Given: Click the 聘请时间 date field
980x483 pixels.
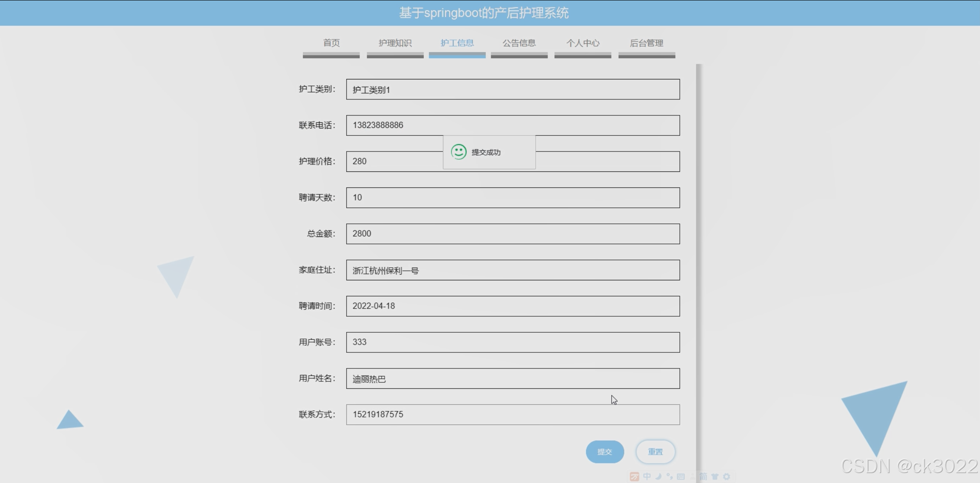Looking at the screenshot, I should click(x=513, y=306).
